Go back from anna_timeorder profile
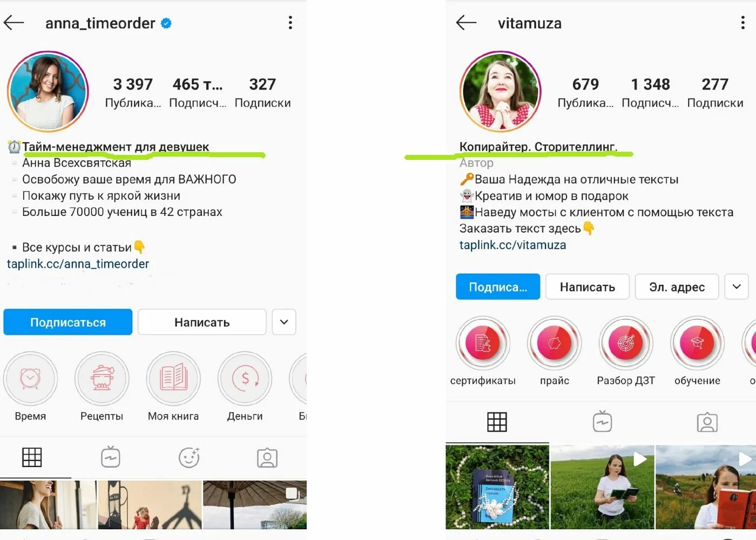 pos(14,23)
